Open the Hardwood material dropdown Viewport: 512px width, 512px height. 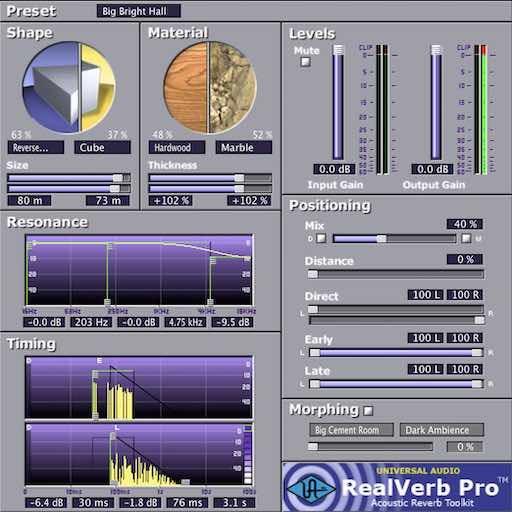pyautogui.click(x=177, y=147)
